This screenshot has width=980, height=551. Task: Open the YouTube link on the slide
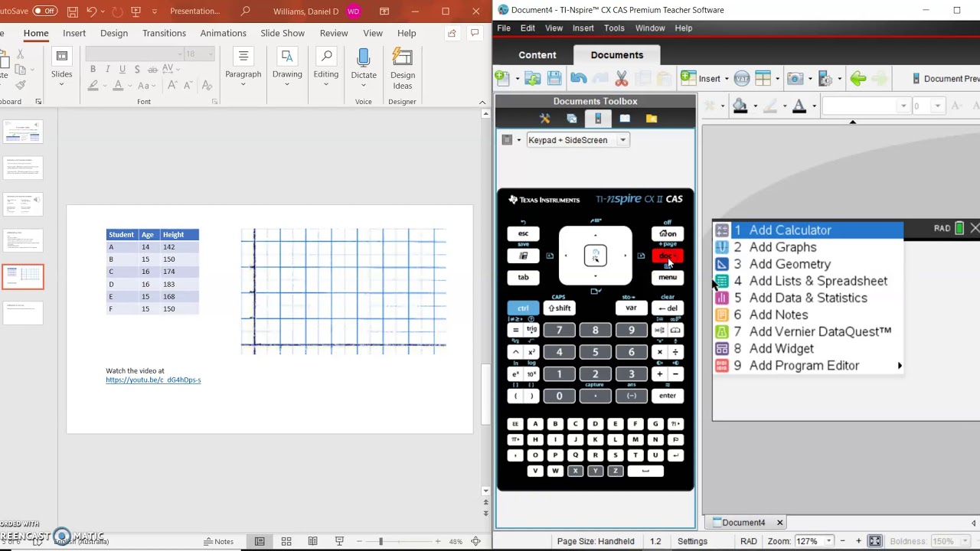(x=153, y=380)
